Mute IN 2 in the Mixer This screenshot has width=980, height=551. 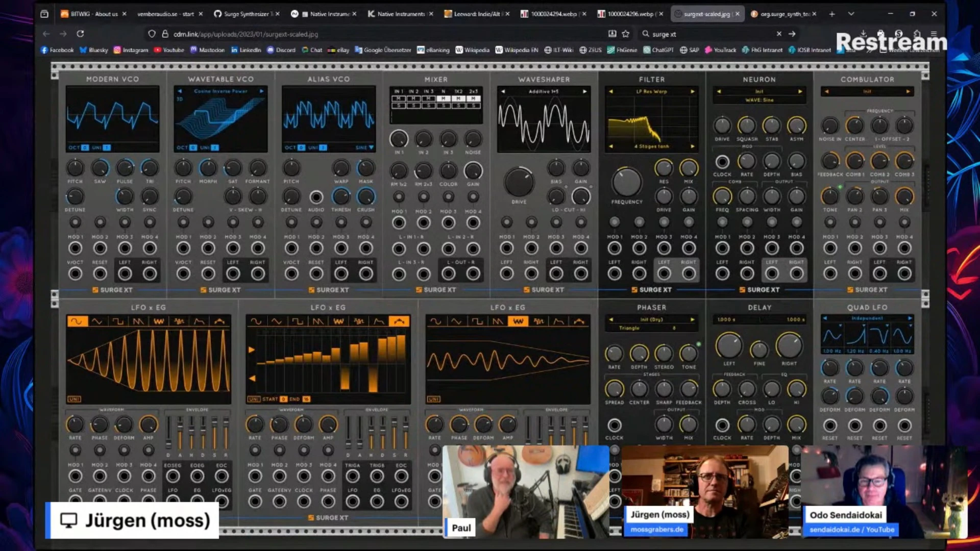413,98
